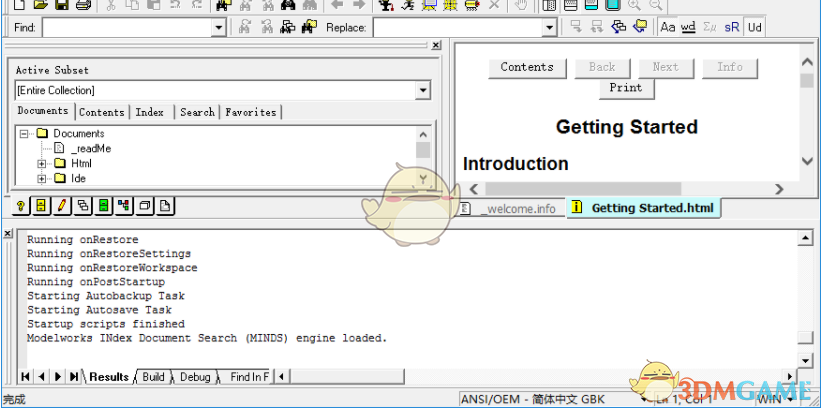Open the document page panel tab
The image size is (822, 409).
165,206
